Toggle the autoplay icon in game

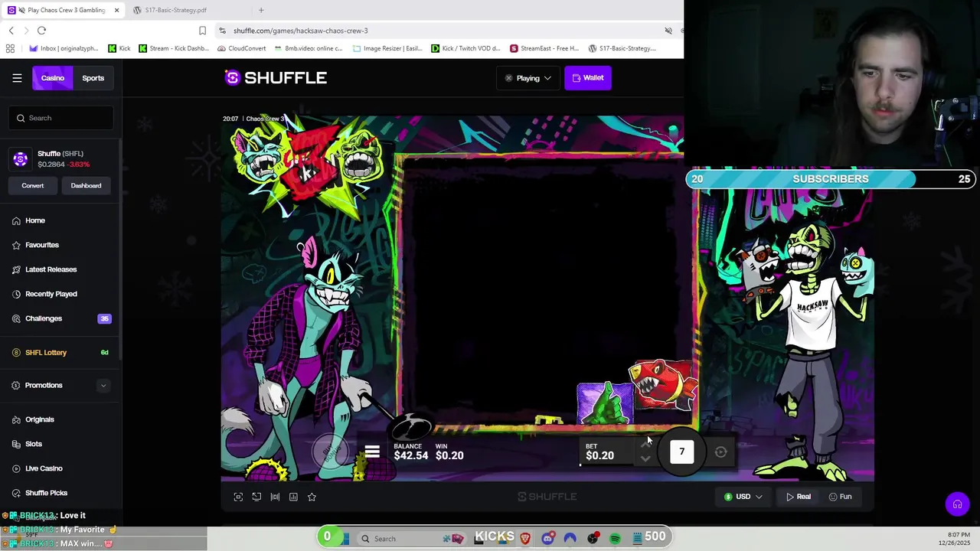720,452
